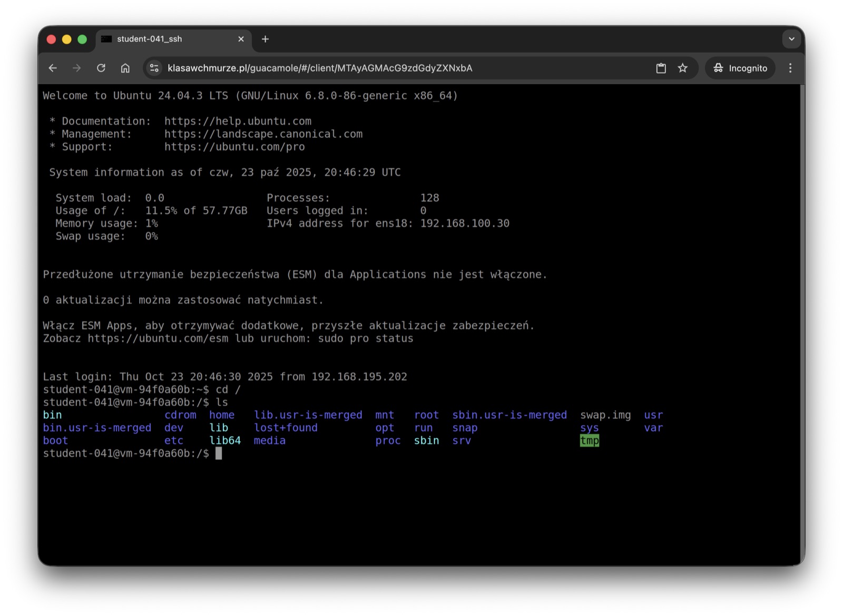Viewport: 843px width, 616px height.
Task: Click the terminal cursor at the prompt
Action: point(219,453)
